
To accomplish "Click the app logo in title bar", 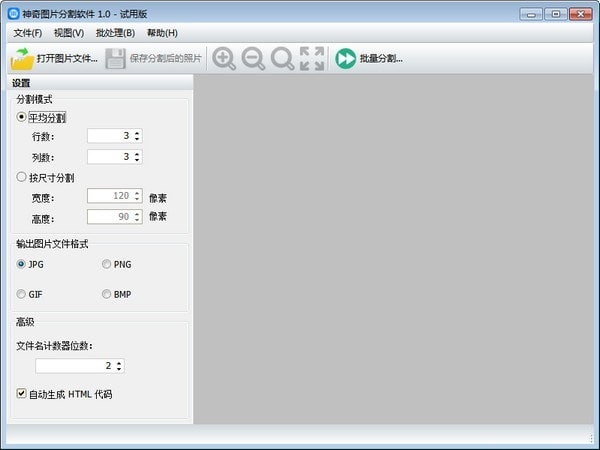I will tap(13, 14).
